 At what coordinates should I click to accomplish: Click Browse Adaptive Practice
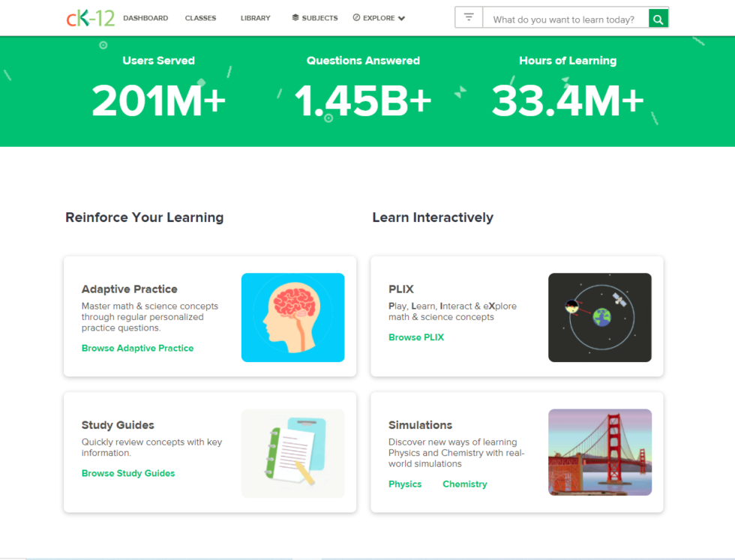tap(138, 348)
